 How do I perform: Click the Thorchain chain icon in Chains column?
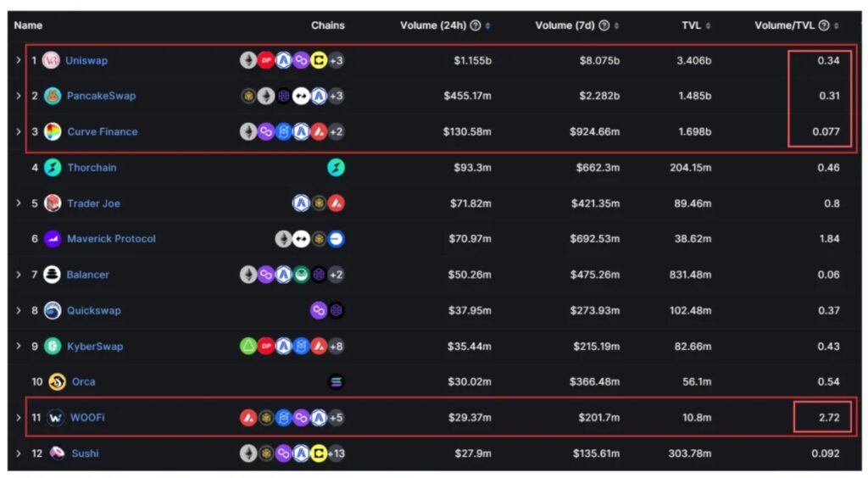[x=336, y=168]
